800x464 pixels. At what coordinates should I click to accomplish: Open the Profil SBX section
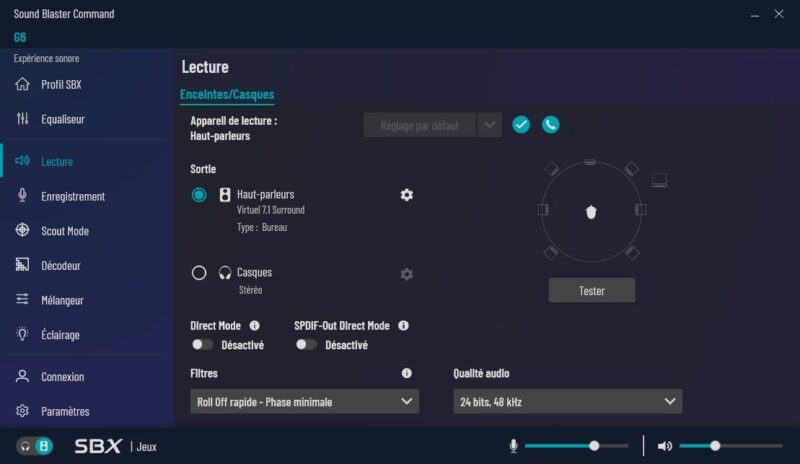coord(61,85)
